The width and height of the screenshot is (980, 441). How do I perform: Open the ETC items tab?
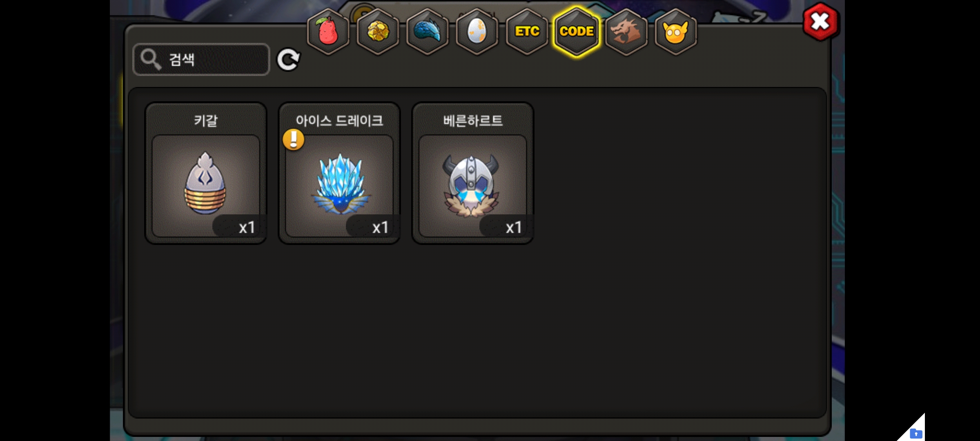coord(527,31)
